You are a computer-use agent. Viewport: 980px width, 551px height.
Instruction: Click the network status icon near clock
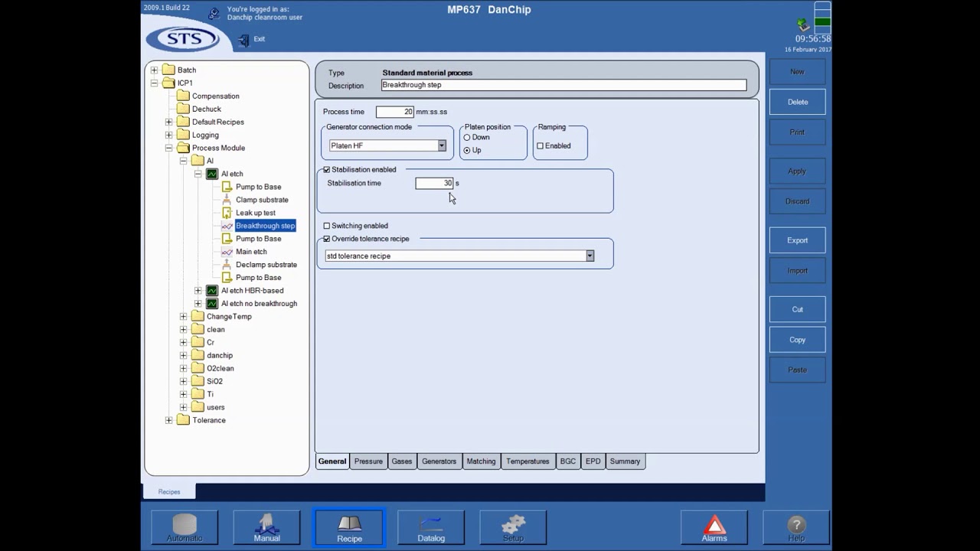coord(802,24)
